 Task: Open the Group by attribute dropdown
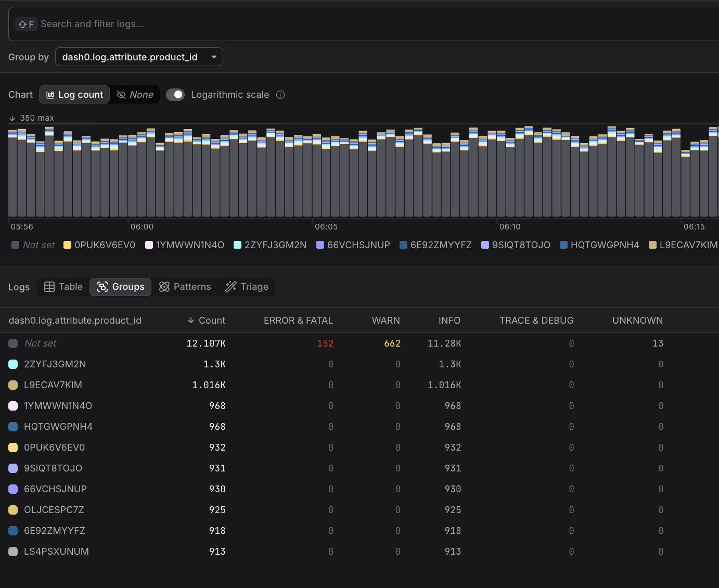139,57
